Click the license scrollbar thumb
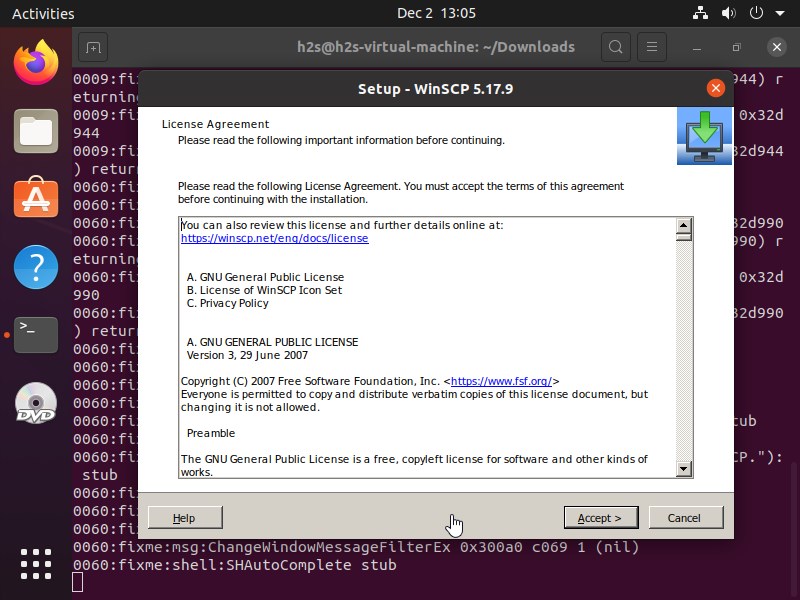The height and width of the screenshot is (600, 800). 684,237
